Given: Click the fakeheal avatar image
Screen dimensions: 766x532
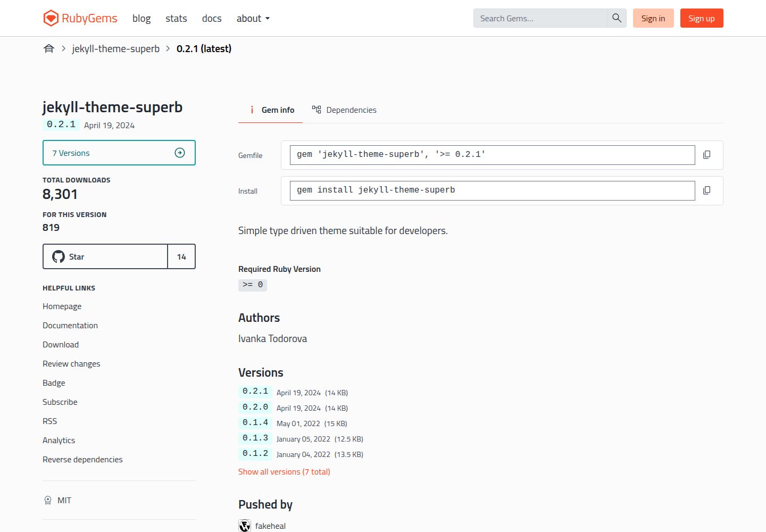Looking at the screenshot, I should click(245, 526).
